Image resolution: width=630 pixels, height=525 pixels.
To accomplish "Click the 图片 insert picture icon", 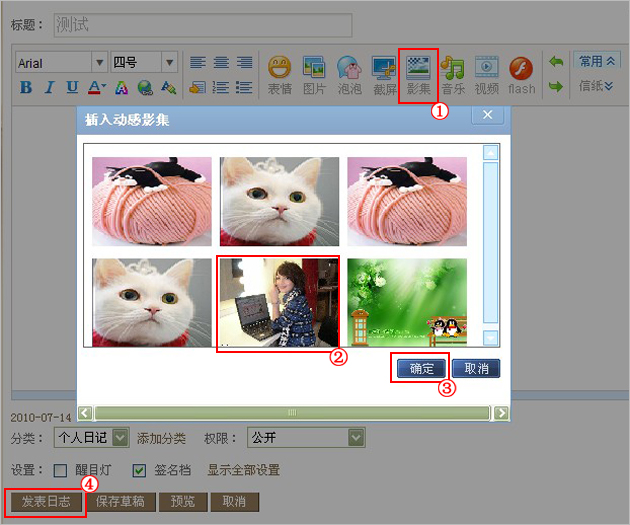I will [x=314, y=76].
